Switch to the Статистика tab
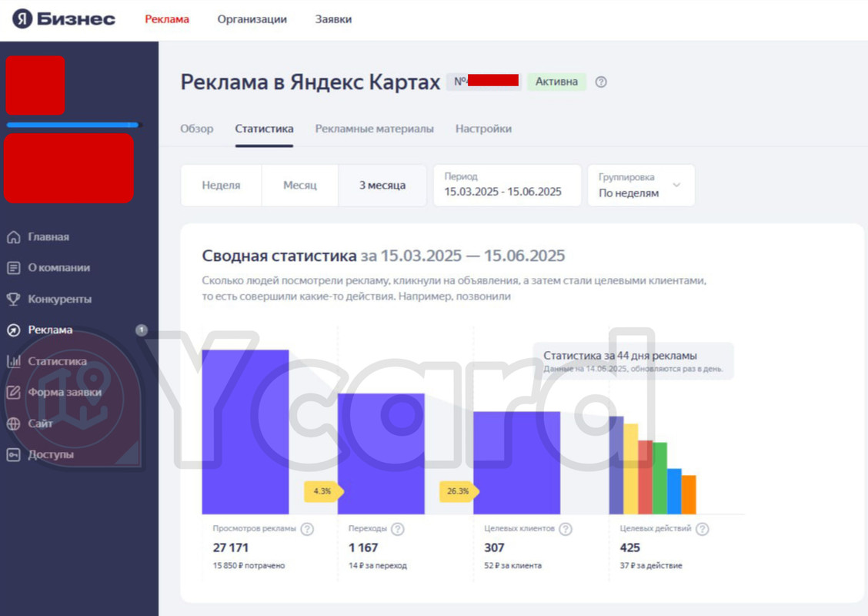The height and width of the screenshot is (616, 868). pos(264,129)
